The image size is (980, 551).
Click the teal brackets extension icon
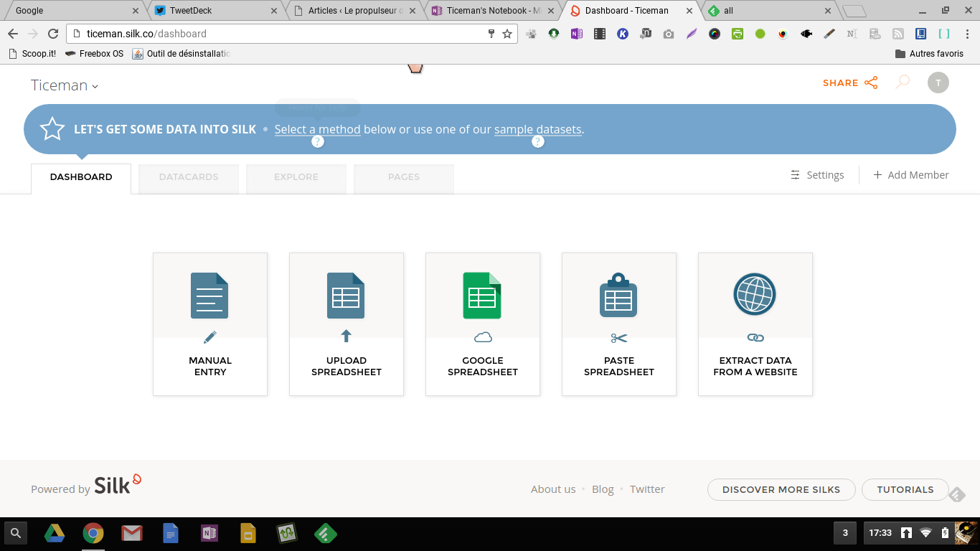click(x=944, y=34)
